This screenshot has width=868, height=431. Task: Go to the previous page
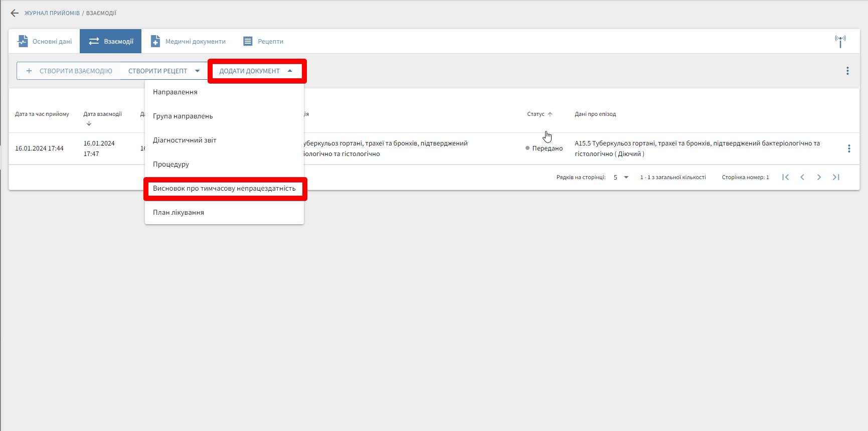(802, 177)
